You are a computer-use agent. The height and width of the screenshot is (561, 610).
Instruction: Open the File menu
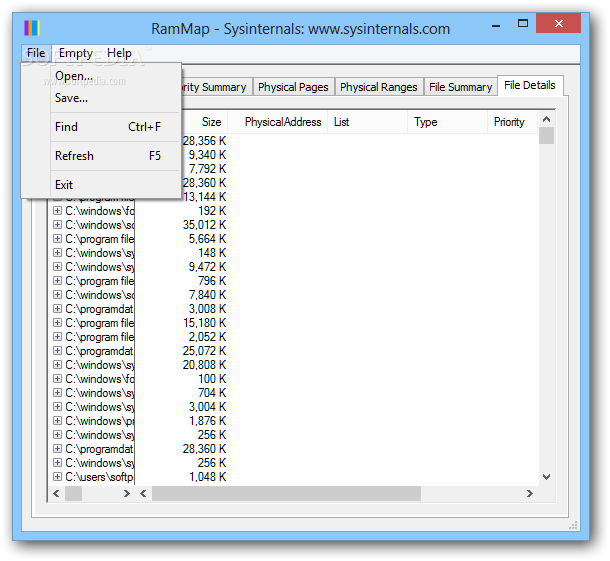pos(36,53)
